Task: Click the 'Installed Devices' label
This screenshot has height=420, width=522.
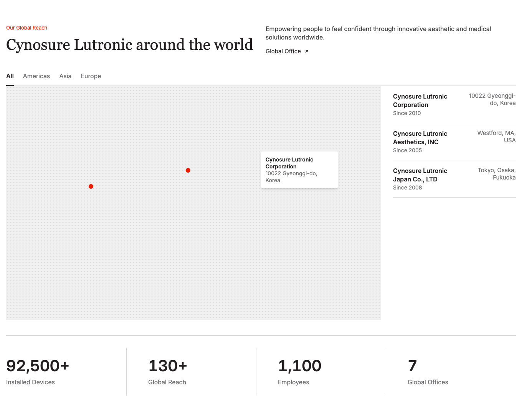Action: (x=30, y=382)
